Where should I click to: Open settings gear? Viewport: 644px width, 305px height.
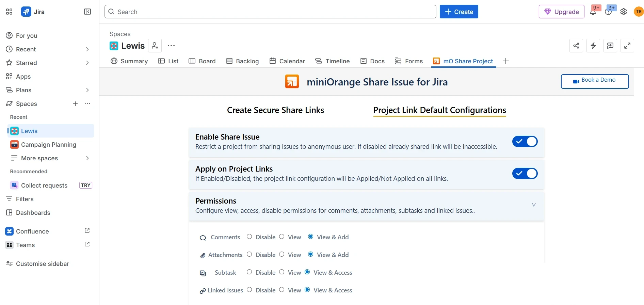pyautogui.click(x=624, y=12)
